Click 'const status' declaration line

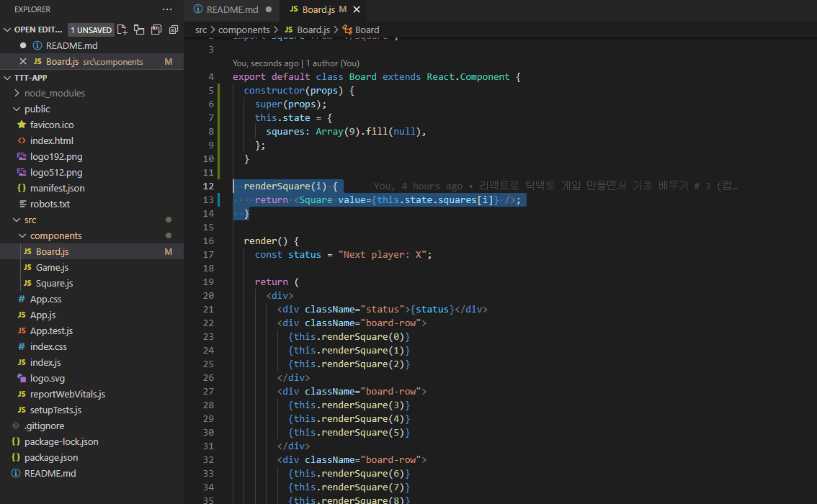click(x=343, y=255)
